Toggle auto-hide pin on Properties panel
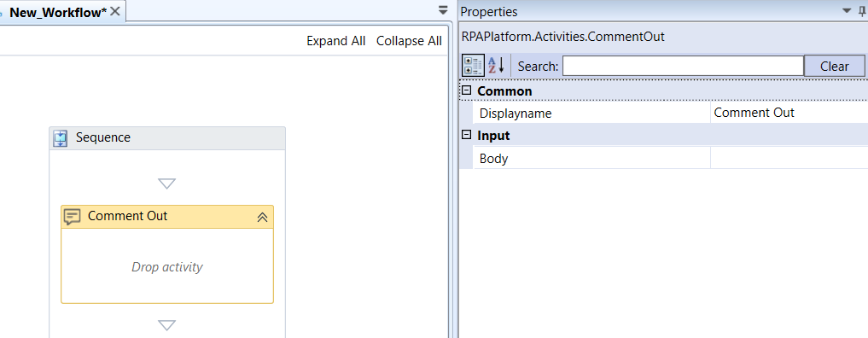This screenshot has width=868, height=338. (x=864, y=10)
